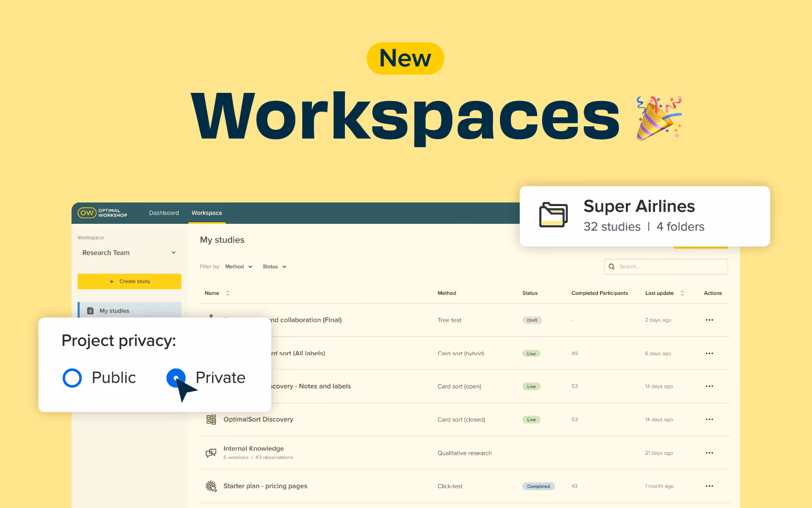Click the Internal Knowledge chat icon
This screenshot has width=812, height=508.
211,453
